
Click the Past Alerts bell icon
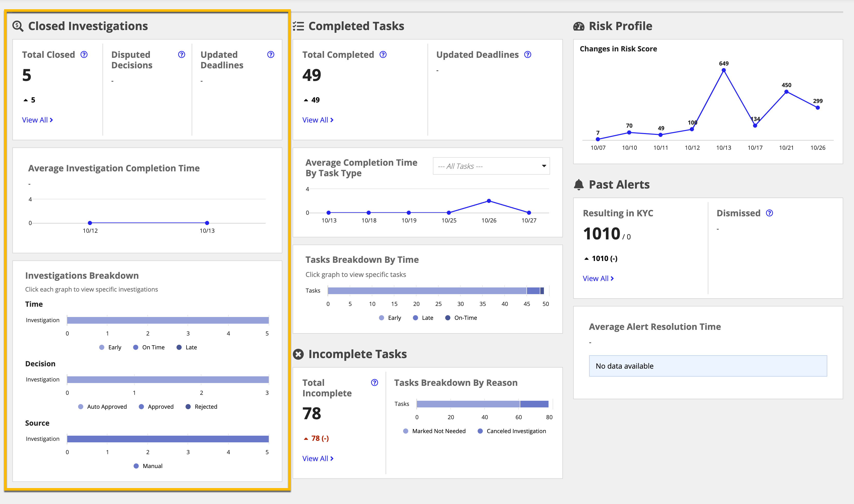click(x=579, y=184)
